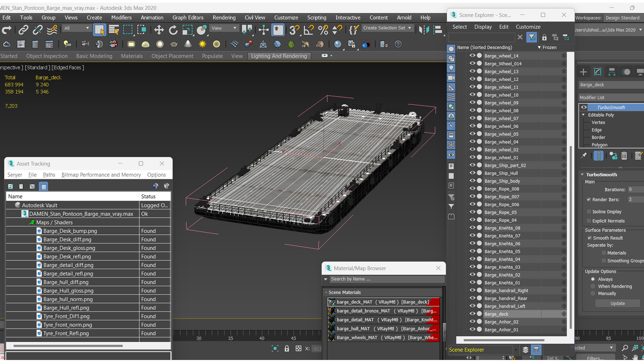Click the help question mark toolbar icon
Image resolution: width=644 pixels, height=362 pixels.
(x=398, y=44)
